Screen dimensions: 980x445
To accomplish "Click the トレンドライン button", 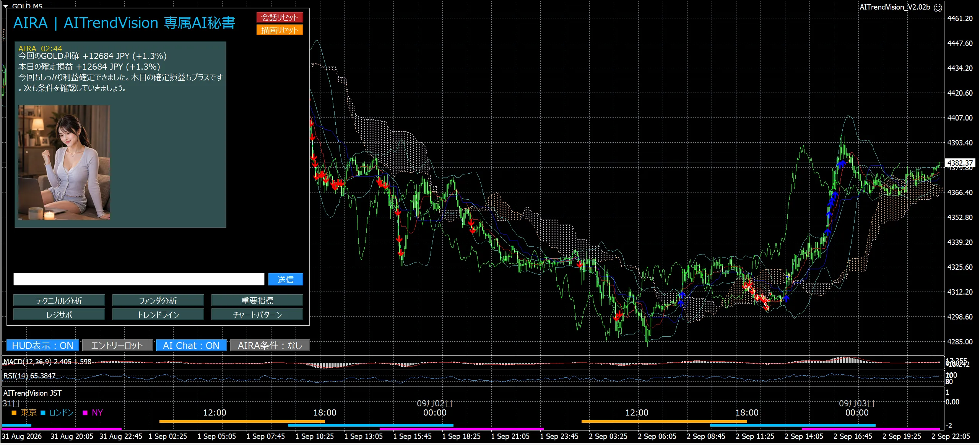I will point(158,315).
